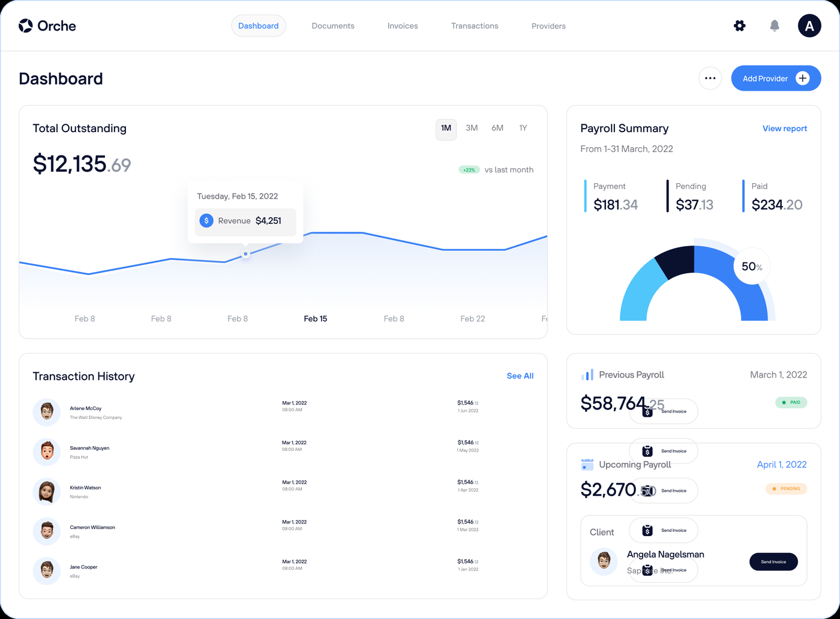
Task: Open the notifications bell
Action: [775, 26]
